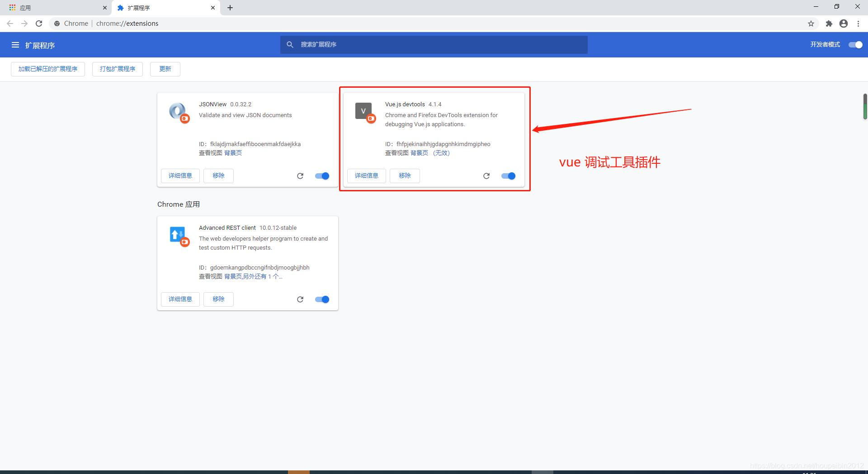
Task: Open a new browser tab
Action: point(230,8)
